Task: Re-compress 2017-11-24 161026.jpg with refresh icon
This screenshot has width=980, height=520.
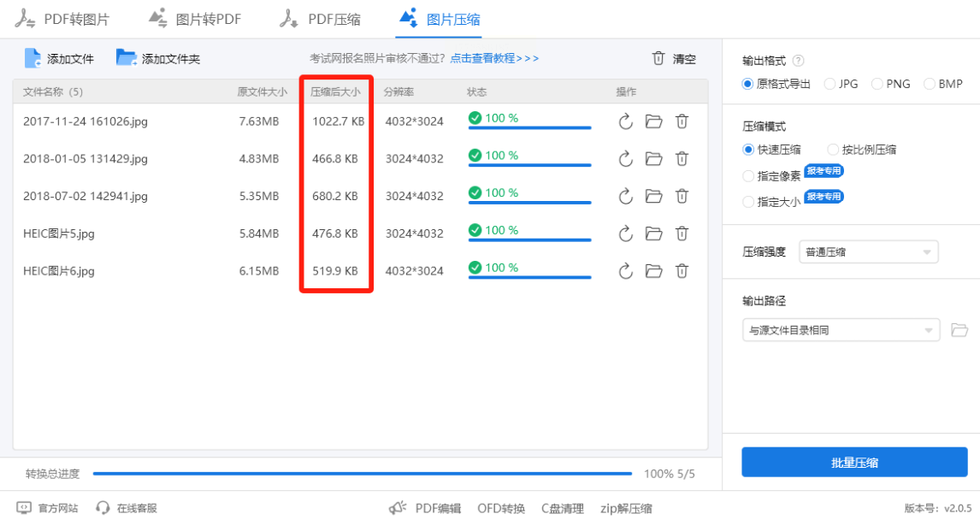Action: 625,121
